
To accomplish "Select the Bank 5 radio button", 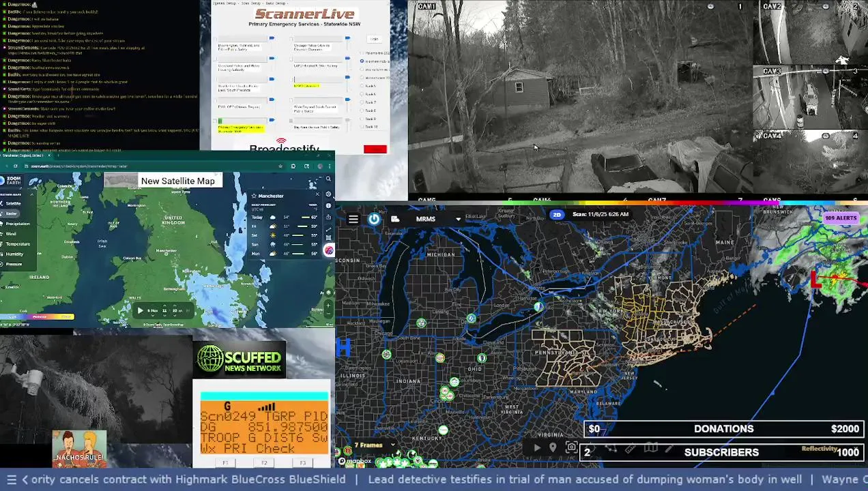I will 362,86.
